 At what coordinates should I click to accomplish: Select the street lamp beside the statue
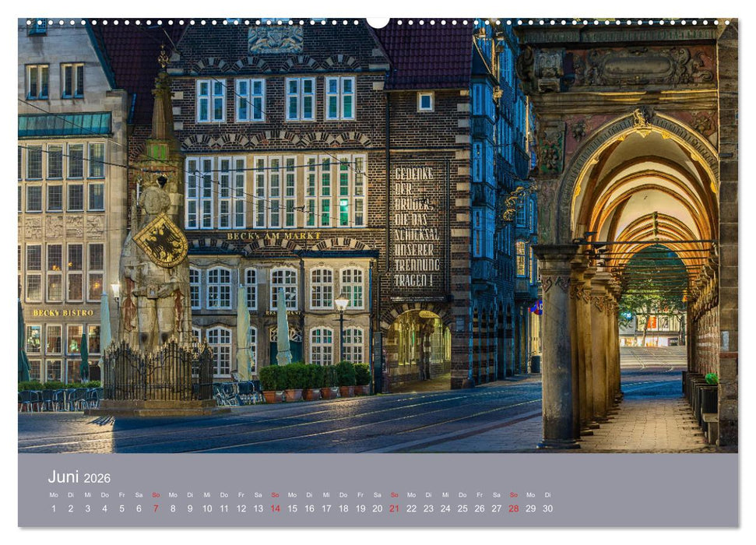[116, 290]
